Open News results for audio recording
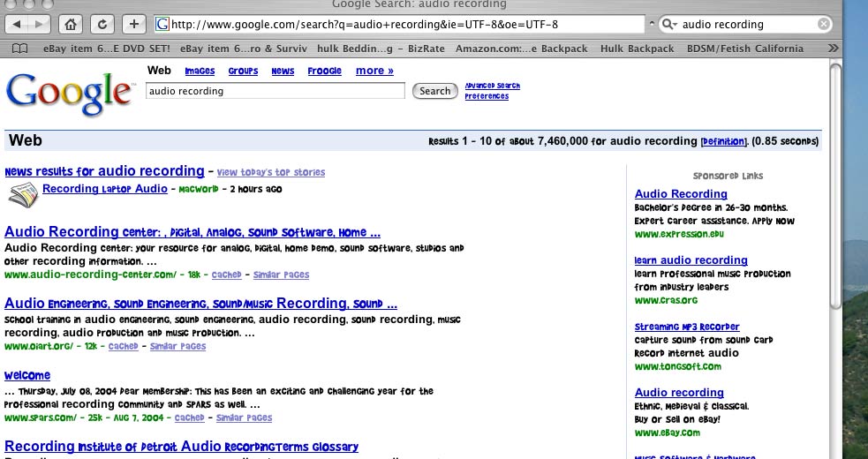The image size is (868, 459). pos(104,170)
